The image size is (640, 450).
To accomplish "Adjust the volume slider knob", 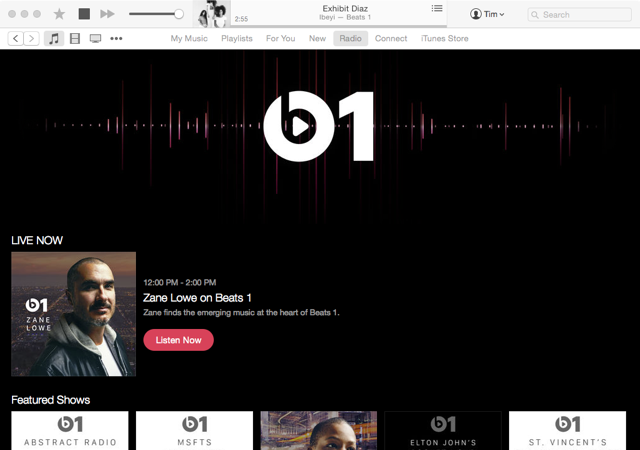I will coord(179,14).
